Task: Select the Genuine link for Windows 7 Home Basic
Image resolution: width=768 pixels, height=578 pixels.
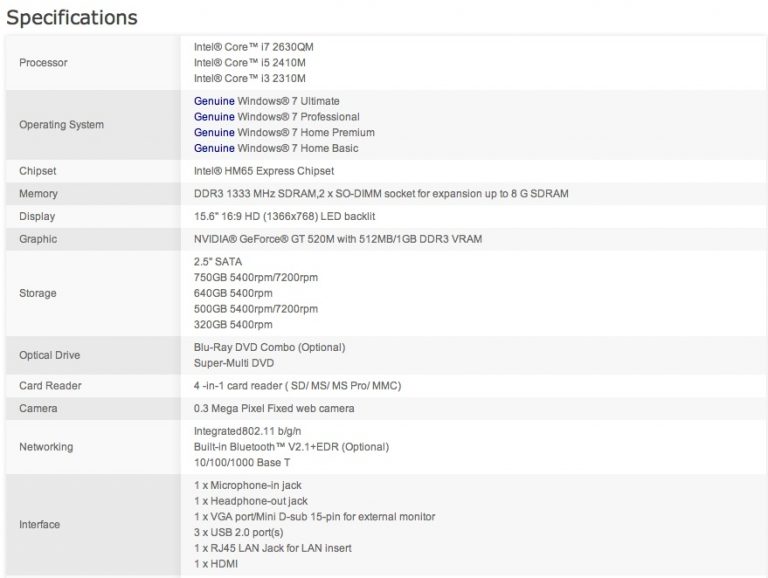Action: [x=214, y=148]
